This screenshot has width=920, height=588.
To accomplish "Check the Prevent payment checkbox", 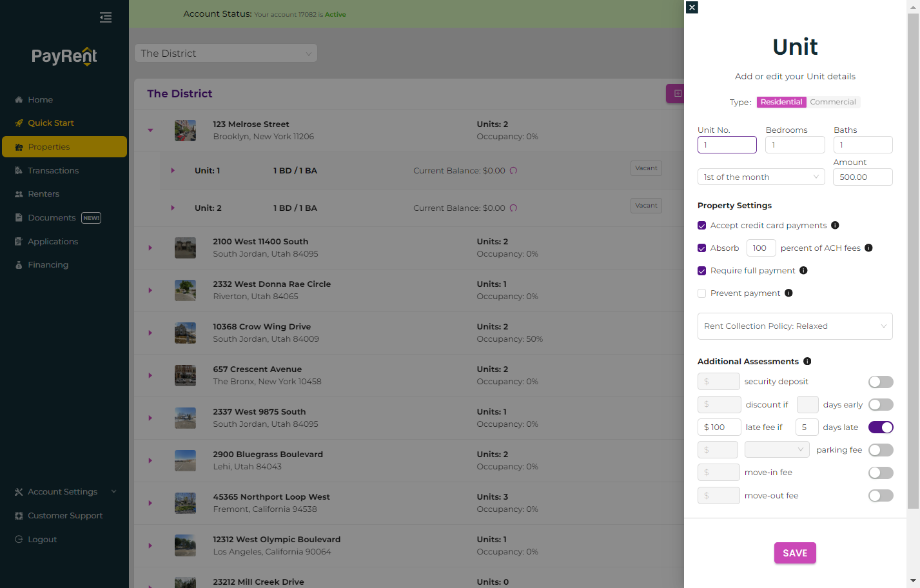I will (x=701, y=293).
